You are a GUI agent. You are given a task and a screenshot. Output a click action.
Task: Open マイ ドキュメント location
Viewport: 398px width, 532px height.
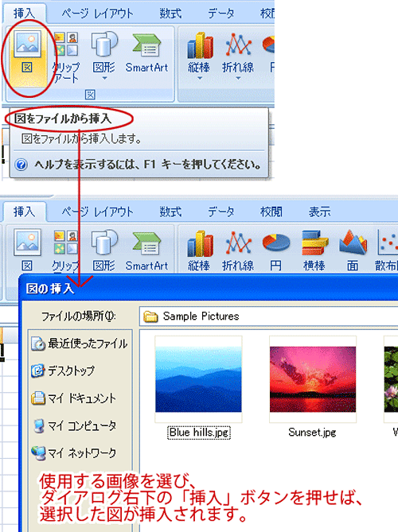point(73,398)
